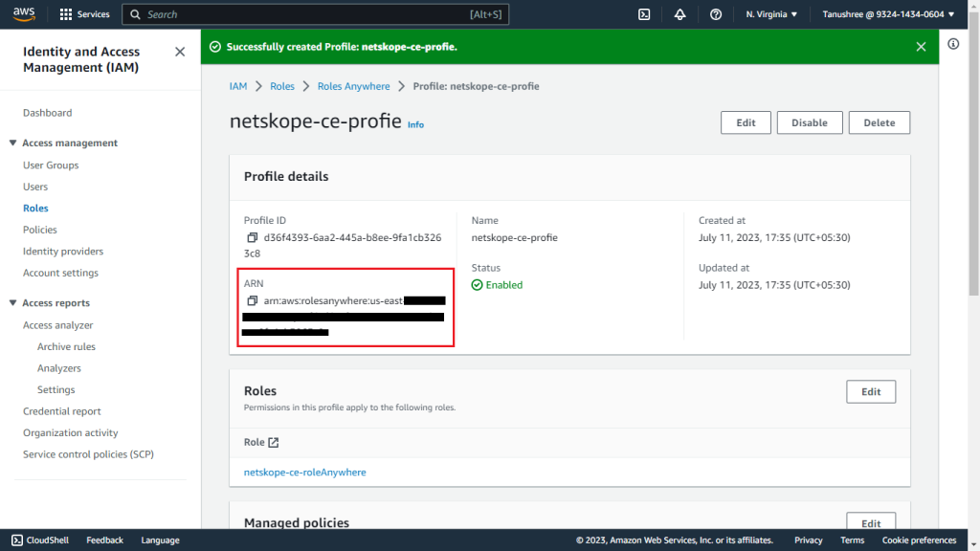This screenshot has height=551, width=980.
Task: Click the name value netskope-ce-profie
Action: click(x=514, y=237)
